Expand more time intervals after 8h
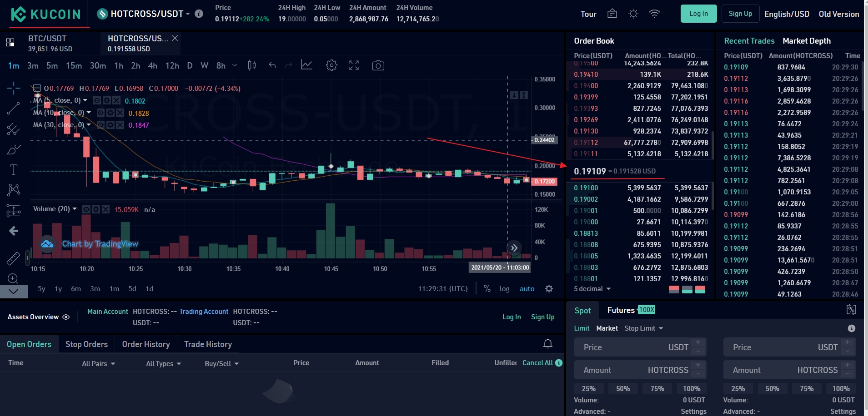Screen dimensions: 868x416 (x=235, y=65)
